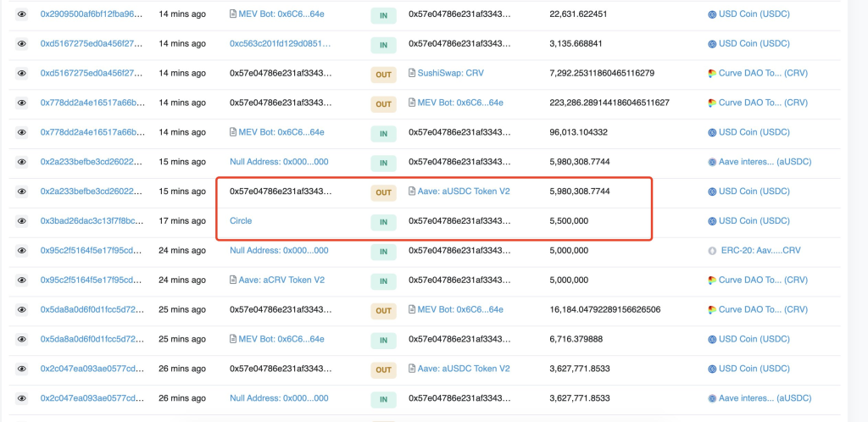868x422 pixels.
Task: Open hash 0x2c047ea093ae... in the 3,627,771.8533 USDC row
Action: point(92,369)
